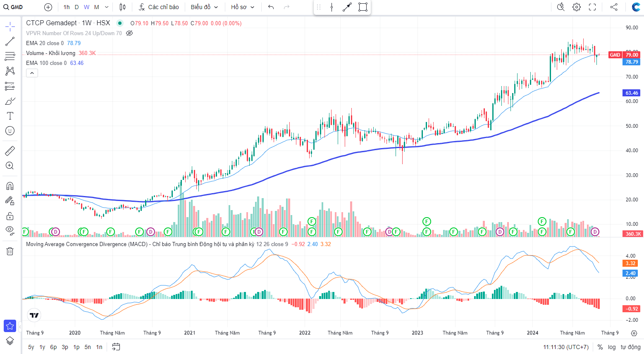
Task: Undo last chart action
Action: click(x=271, y=7)
